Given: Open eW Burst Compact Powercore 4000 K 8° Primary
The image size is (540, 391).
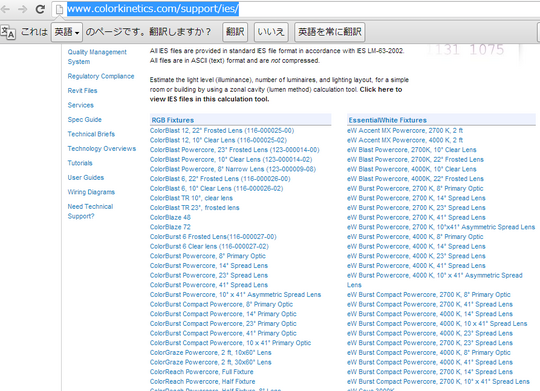Looking at the screenshot, I should pyautogui.click(x=429, y=352).
